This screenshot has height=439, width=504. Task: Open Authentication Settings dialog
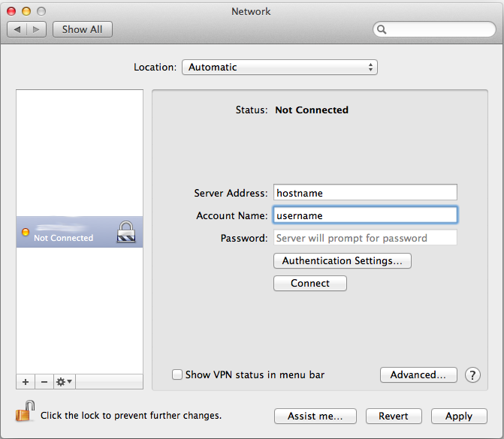(342, 261)
